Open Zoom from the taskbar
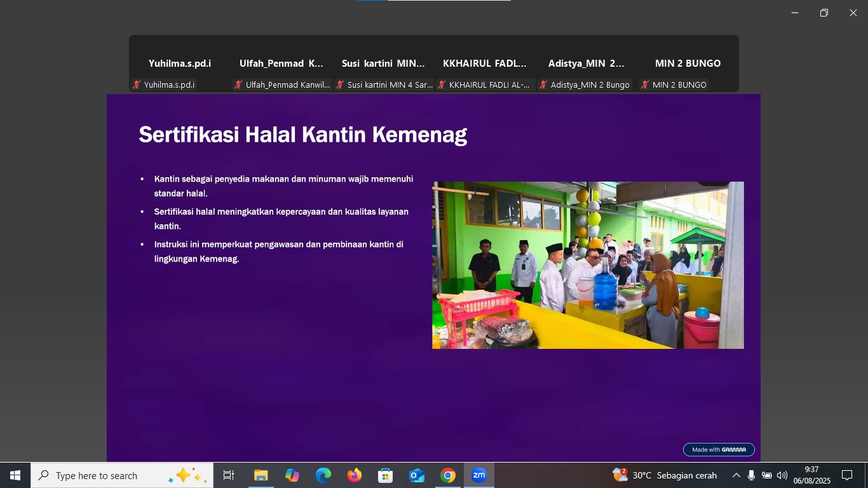This screenshot has width=868, height=488. (478, 475)
